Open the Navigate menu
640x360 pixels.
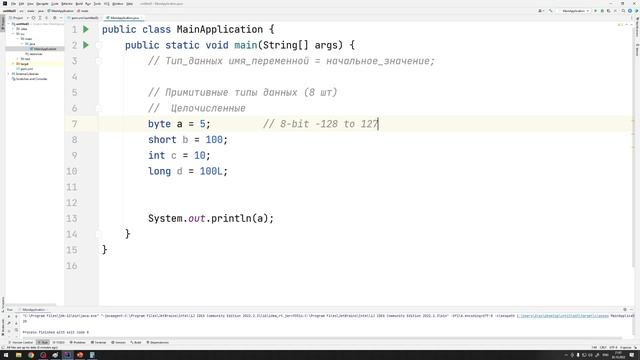pos(42,4)
